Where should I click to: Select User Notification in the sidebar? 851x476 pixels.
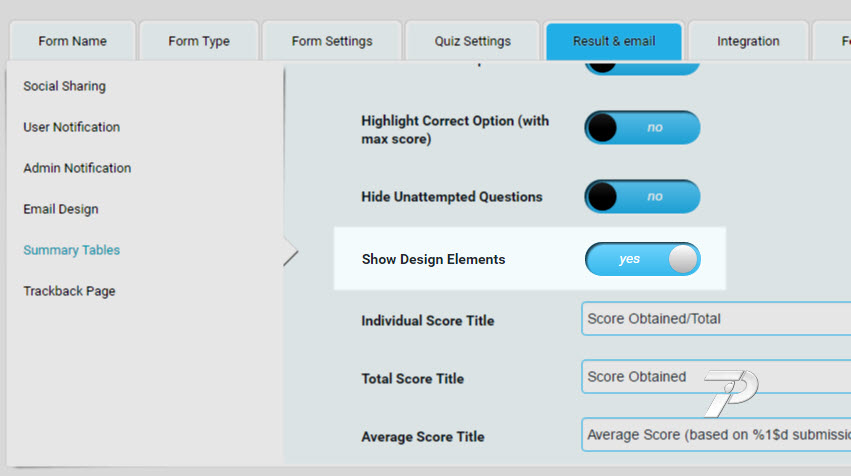71,127
